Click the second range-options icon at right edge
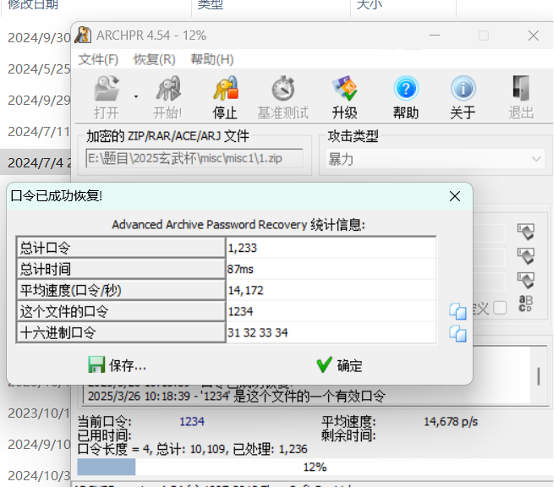Image resolution: width=554 pixels, height=488 pixels. pos(526,256)
